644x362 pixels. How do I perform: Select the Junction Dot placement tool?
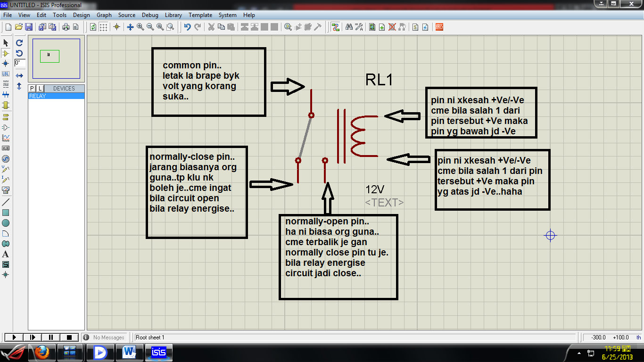click(x=6, y=64)
